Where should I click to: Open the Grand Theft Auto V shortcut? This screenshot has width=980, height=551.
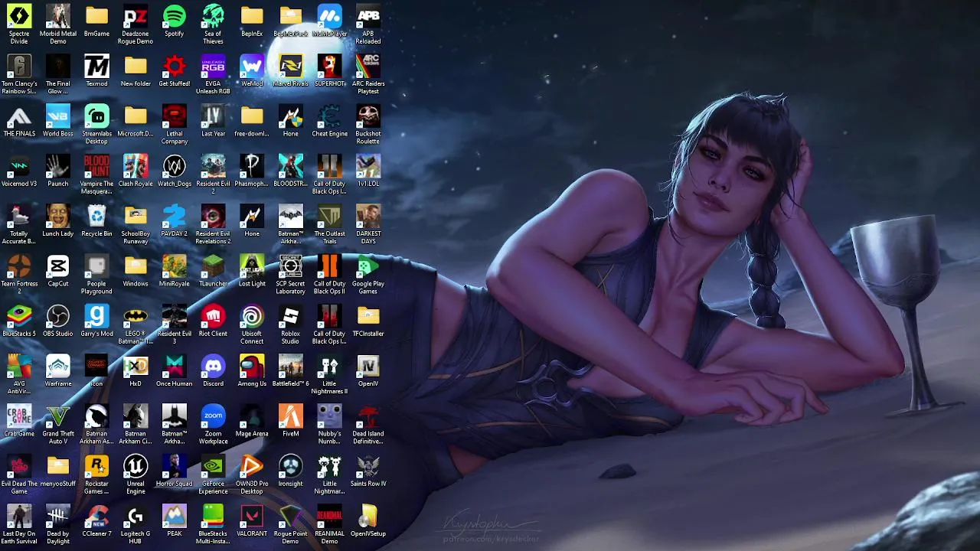58,416
